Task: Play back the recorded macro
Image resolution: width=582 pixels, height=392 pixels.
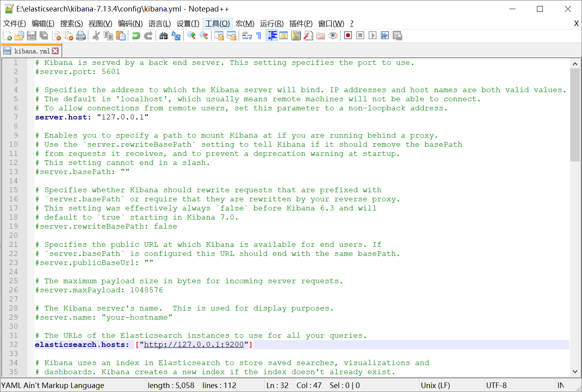Action: click(373, 36)
